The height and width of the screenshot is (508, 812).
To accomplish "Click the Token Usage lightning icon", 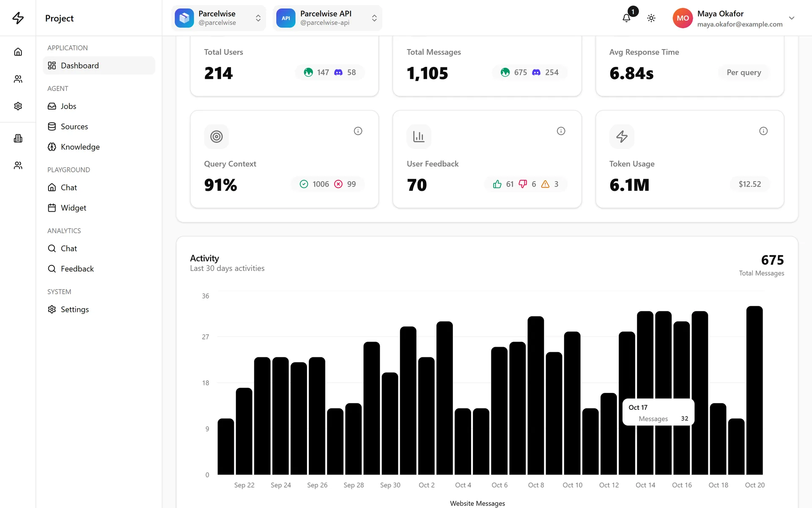I will coord(622,136).
